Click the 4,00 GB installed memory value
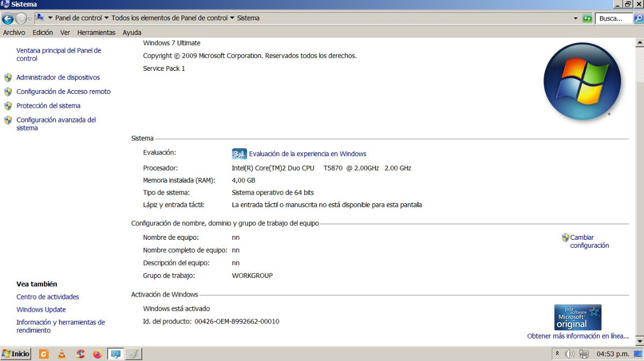The height and width of the screenshot is (361, 644). tap(244, 180)
